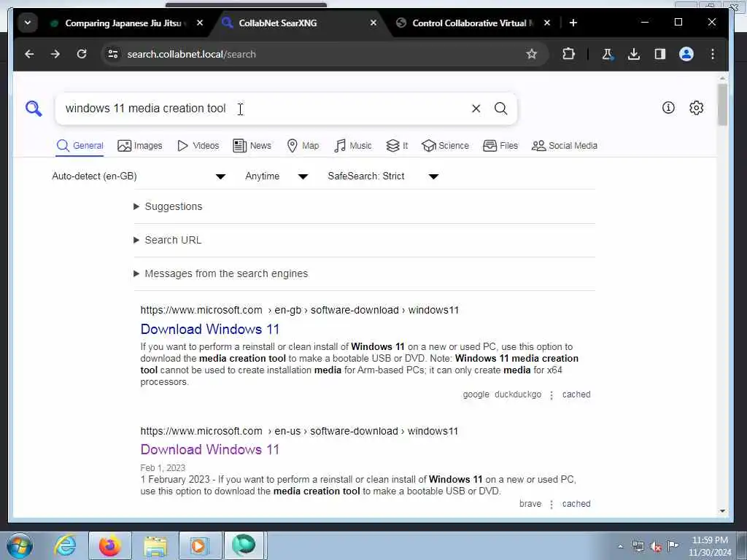
Task: Click the SearXNG logo magnifier icon
Action: (x=34, y=109)
